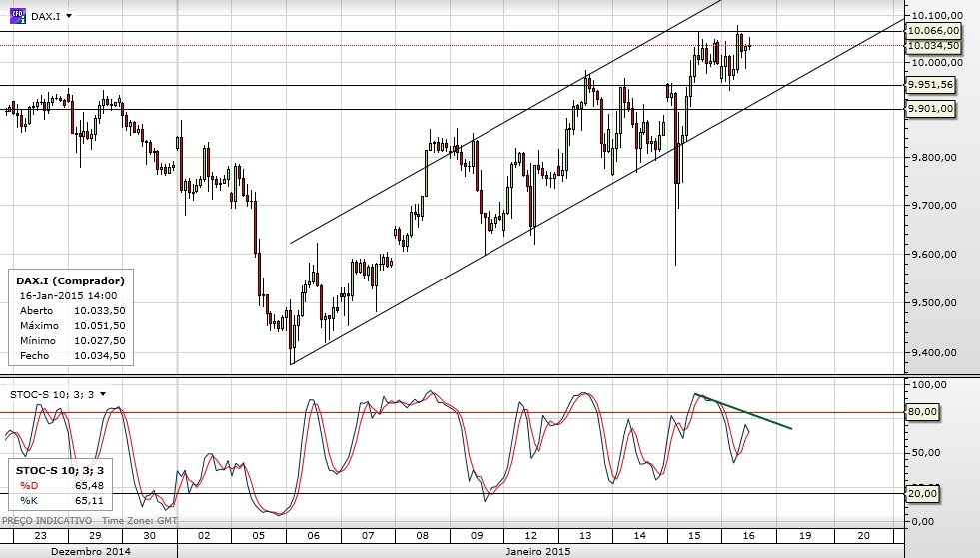Screen dimensions: 980x558
Task: Click the date 20 on time axis
Action: (863, 535)
